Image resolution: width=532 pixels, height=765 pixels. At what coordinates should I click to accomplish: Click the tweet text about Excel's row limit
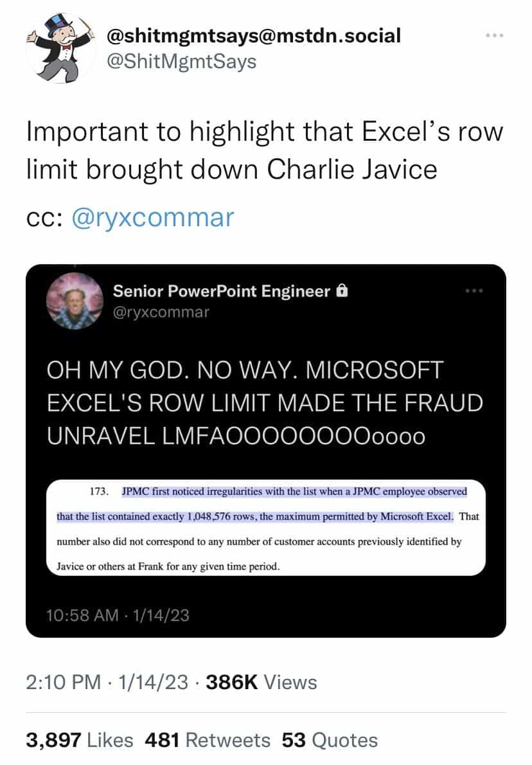(264, 151)
